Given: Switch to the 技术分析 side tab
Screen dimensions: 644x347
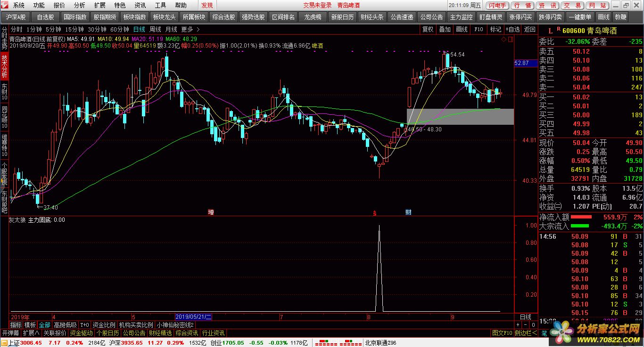Looking at the screenshot, I should click(x=4, y=66).
